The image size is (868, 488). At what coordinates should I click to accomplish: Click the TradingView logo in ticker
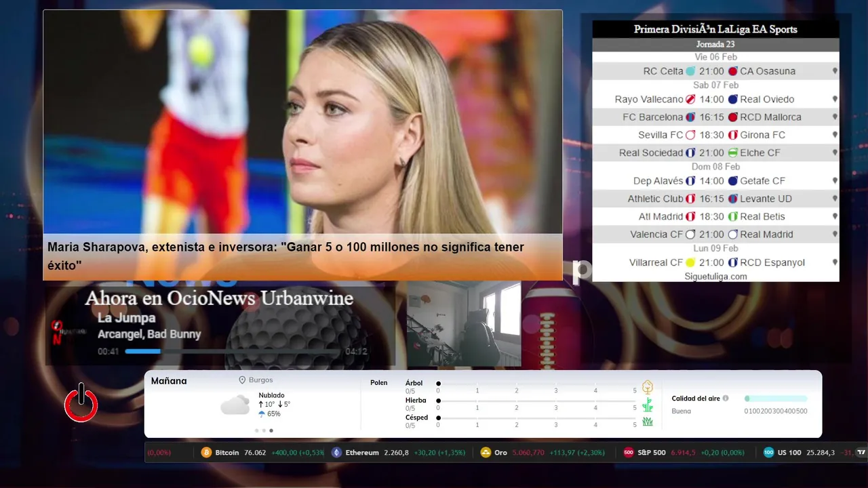(861, 453)
